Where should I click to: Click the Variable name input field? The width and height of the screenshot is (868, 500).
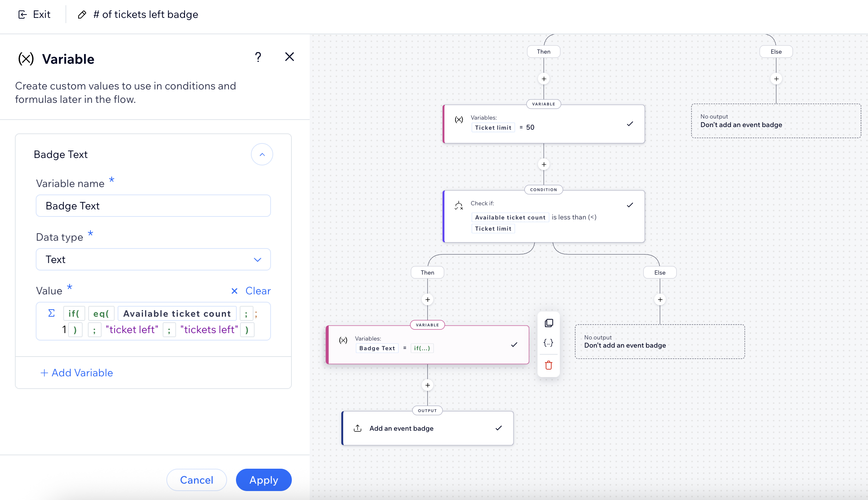(x=153, y=206)
